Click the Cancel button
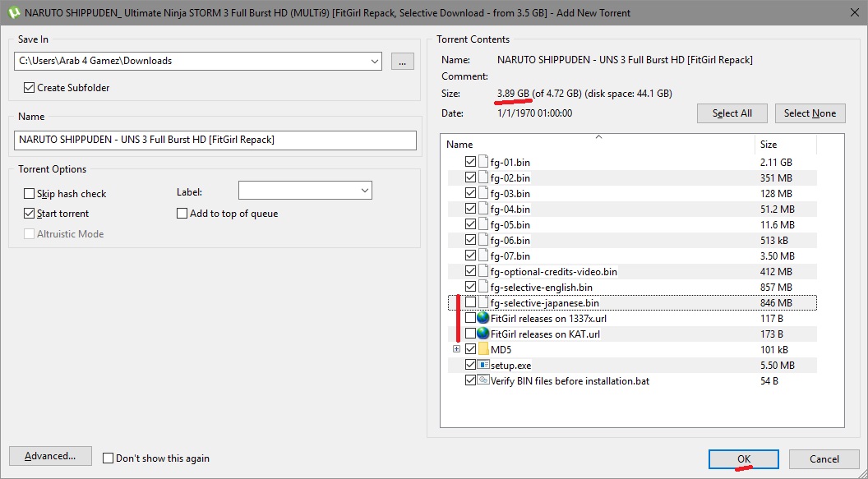Image resolution: width=868 pixels, height=479 pixels. [824, 459]
